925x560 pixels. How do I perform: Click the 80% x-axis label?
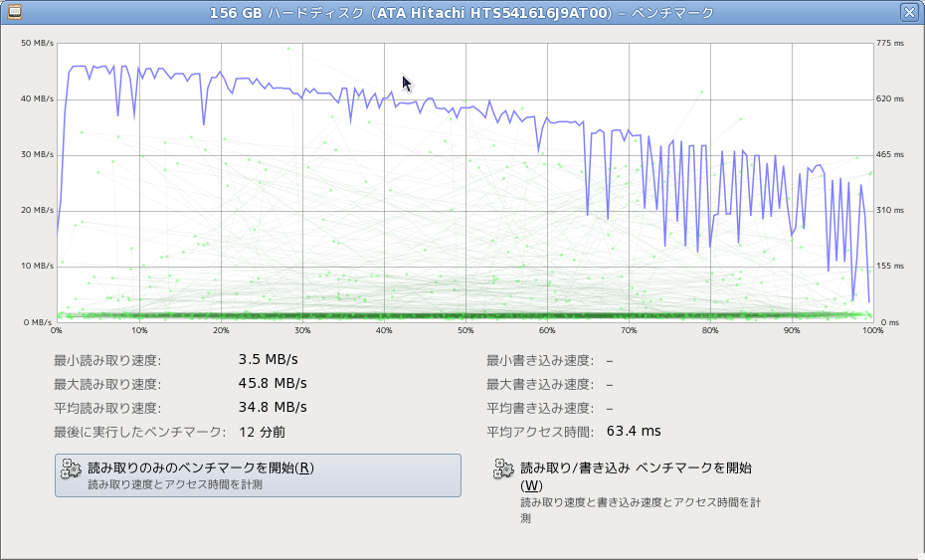(710, 330)
